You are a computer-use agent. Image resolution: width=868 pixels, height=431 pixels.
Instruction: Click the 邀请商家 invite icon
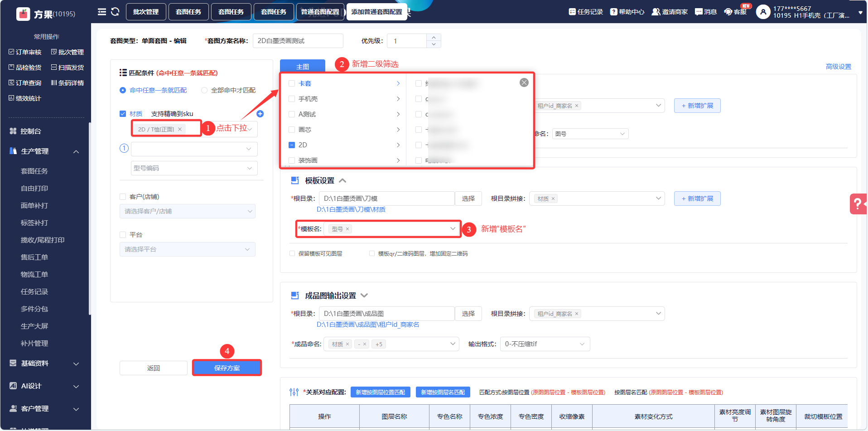(656, 12)
